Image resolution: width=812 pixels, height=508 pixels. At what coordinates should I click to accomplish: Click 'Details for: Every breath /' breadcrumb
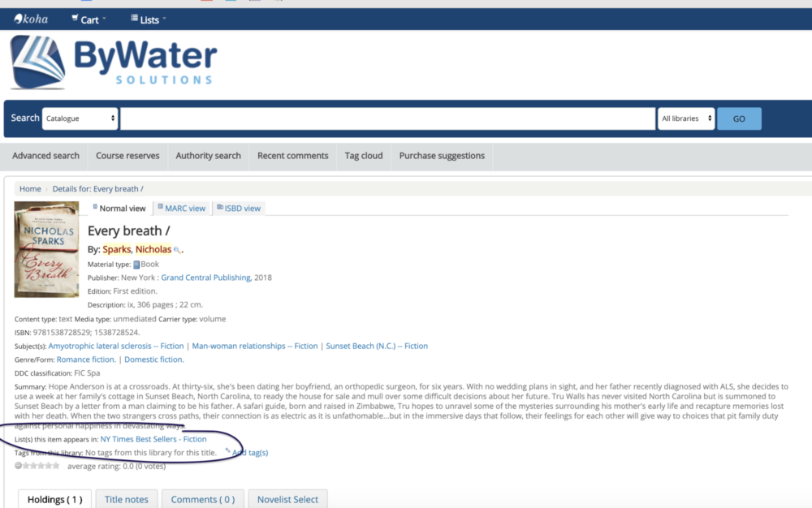point(98,189)
